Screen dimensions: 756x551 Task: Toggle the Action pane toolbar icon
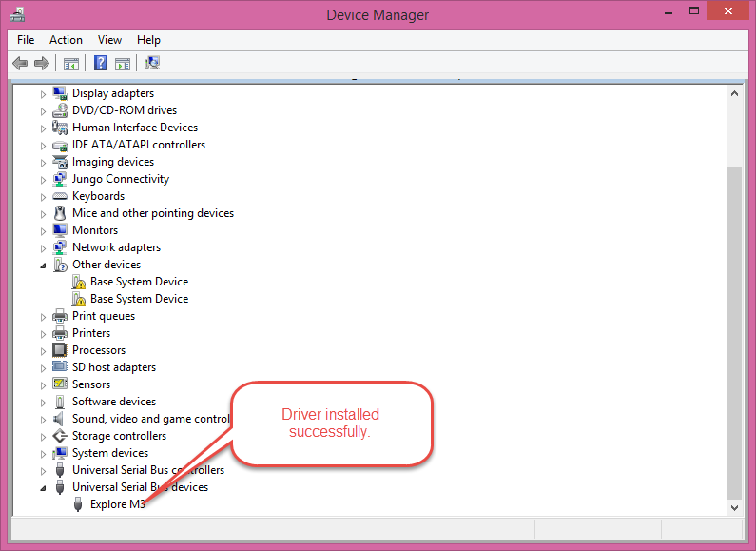pos(123,63)
